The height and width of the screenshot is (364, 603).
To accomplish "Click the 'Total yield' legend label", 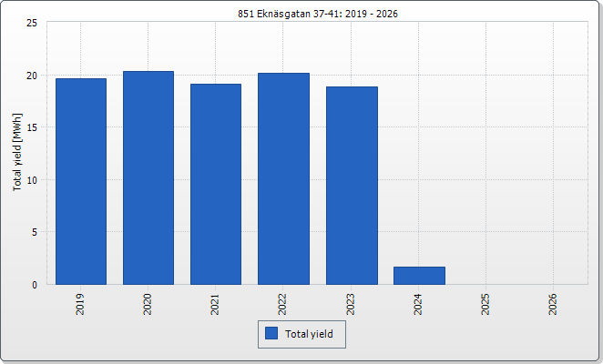I will 309,334.
